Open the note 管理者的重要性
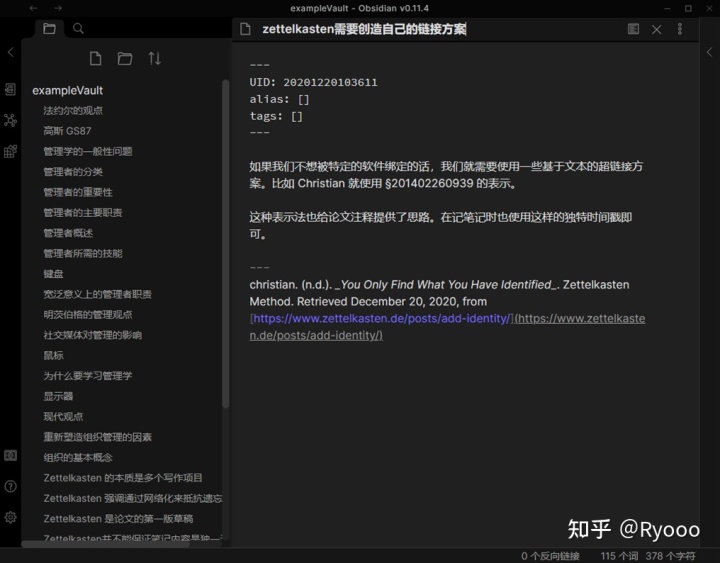 (x=78, y=192)
